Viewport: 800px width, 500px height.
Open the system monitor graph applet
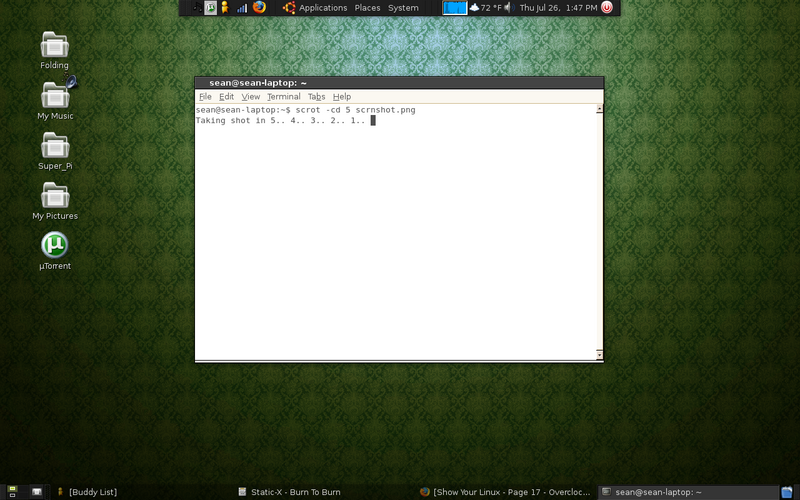click(454, 8)
